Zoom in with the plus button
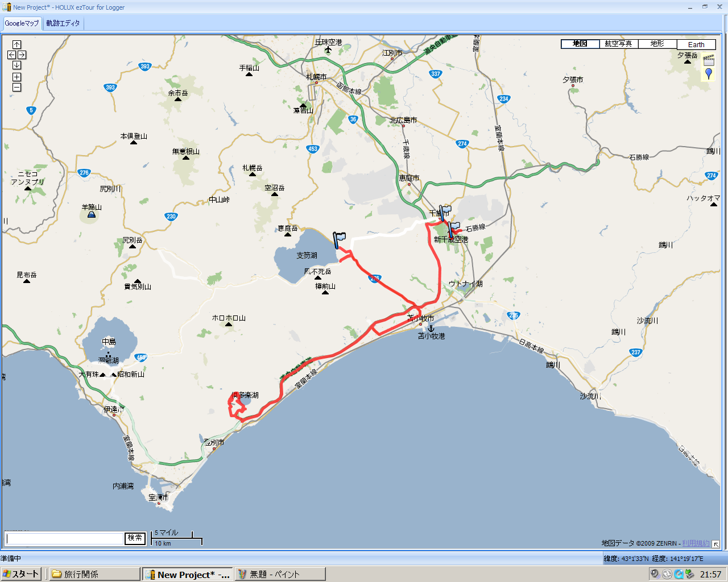Image resolution: width=728 pixels, height=582 pixels. tap(16, 77)
